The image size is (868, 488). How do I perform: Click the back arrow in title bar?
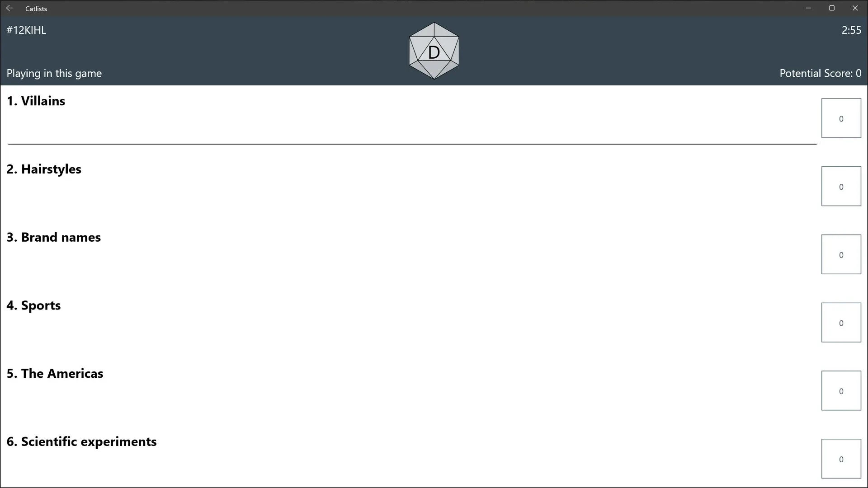pyautogui.click(x=9, y=8)
